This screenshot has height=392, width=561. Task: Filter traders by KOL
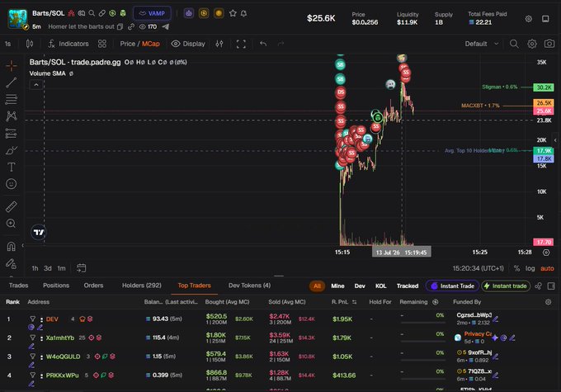click(380, 286)
